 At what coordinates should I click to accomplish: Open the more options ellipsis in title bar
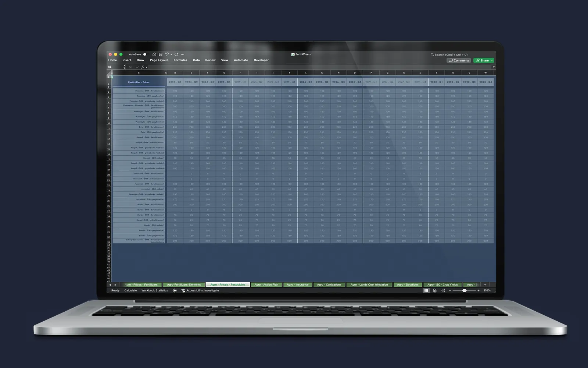coord(183,54)
